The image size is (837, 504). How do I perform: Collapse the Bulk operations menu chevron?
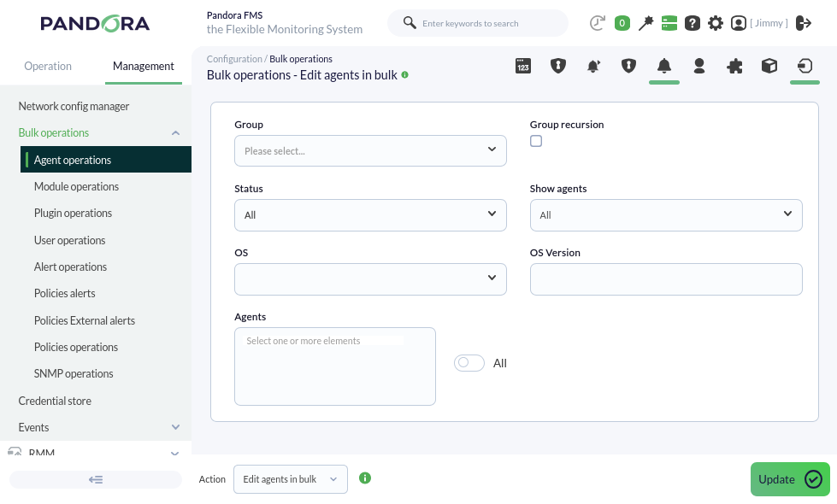coord(175,132)
